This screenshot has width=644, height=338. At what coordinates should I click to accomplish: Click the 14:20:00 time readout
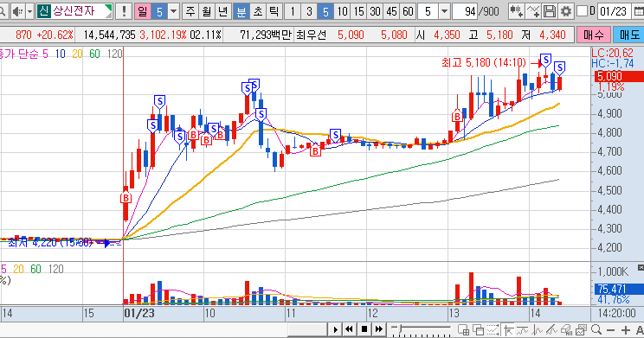pyautogui.click(x=617, y=314)
